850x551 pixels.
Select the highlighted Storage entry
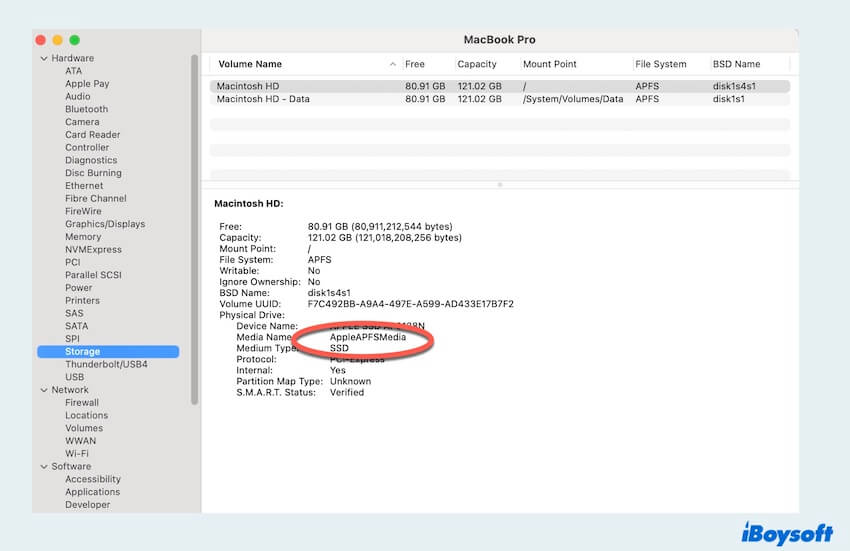[108, 351]
